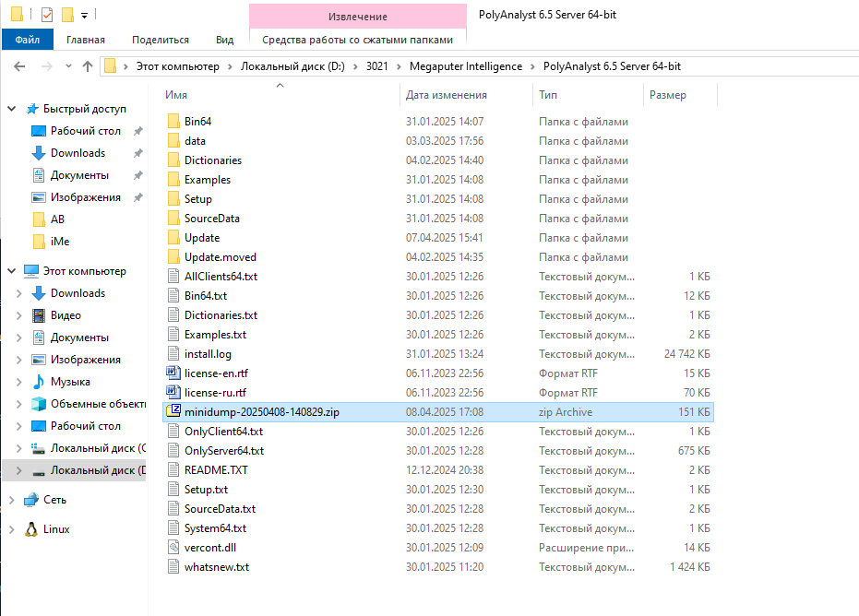Click the Update folder icon

[173, 238]
